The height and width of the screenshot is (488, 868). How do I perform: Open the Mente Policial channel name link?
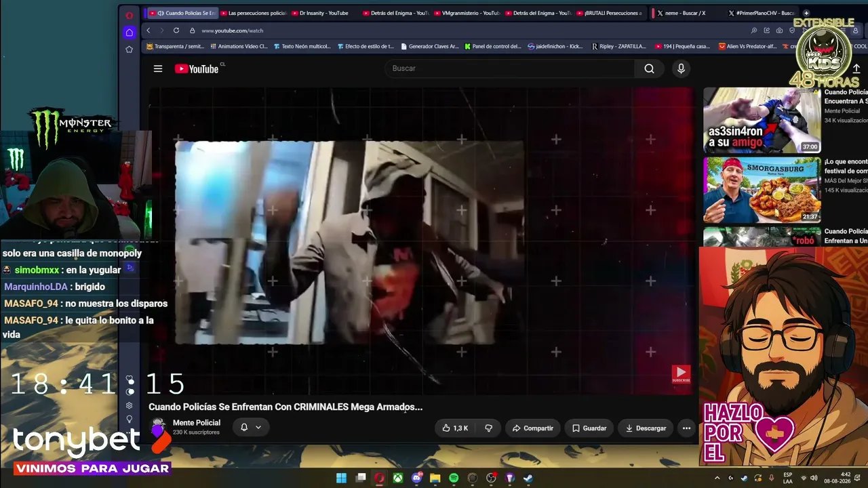coord(197,423)
